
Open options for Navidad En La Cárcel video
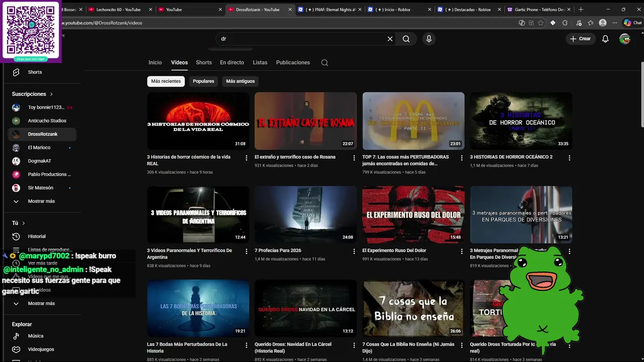[x=354, y=345]
